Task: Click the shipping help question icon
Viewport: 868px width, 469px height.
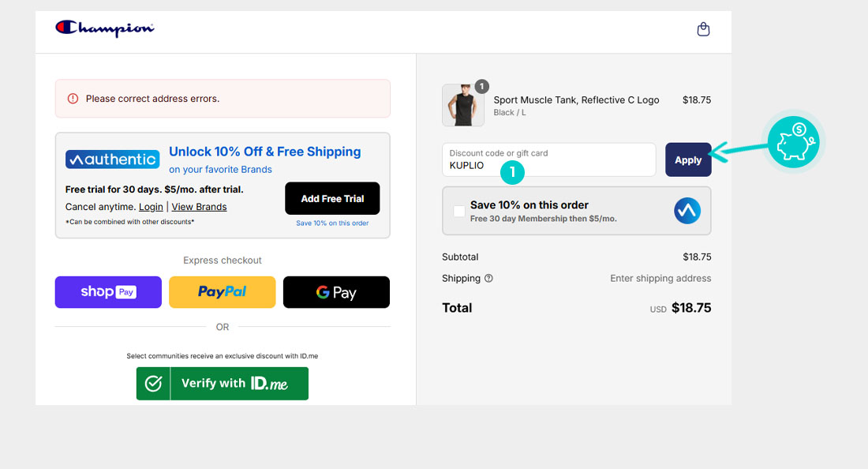Action: 488,278
